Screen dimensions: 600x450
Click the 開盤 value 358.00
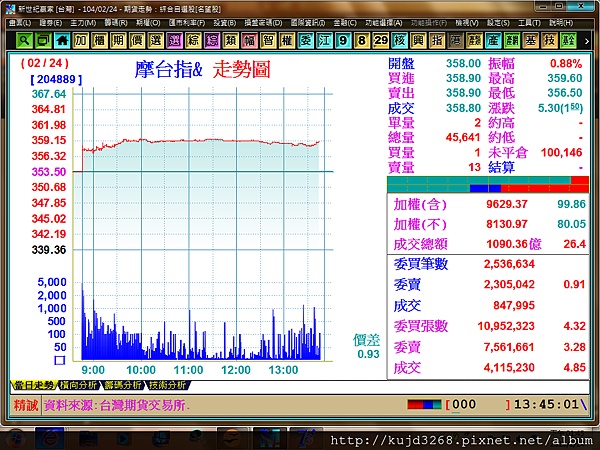[463, 63]
